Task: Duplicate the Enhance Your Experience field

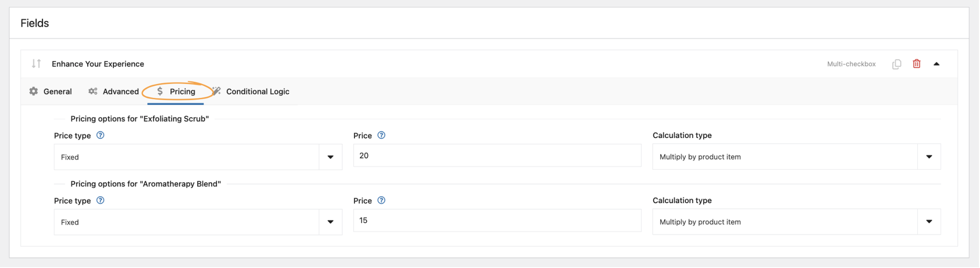Action: click(897, 64)
